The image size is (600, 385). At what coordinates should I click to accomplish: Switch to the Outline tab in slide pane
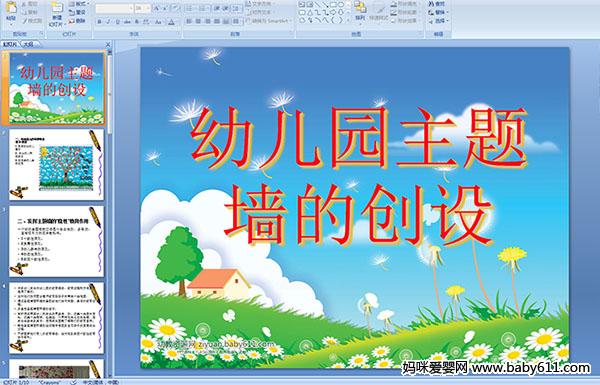click(x=28, y=44)
